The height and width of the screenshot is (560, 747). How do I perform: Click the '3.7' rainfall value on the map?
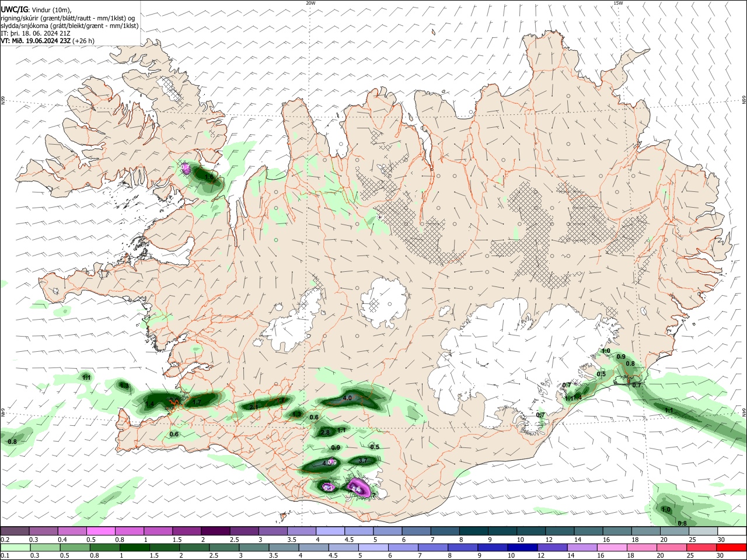[x=362, y=460]
